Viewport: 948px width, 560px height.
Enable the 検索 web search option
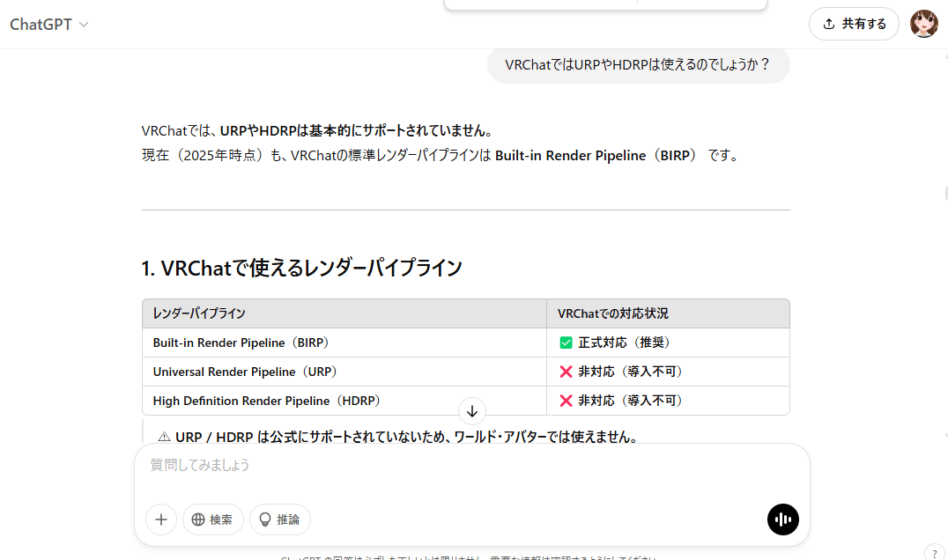click(213, 519)
